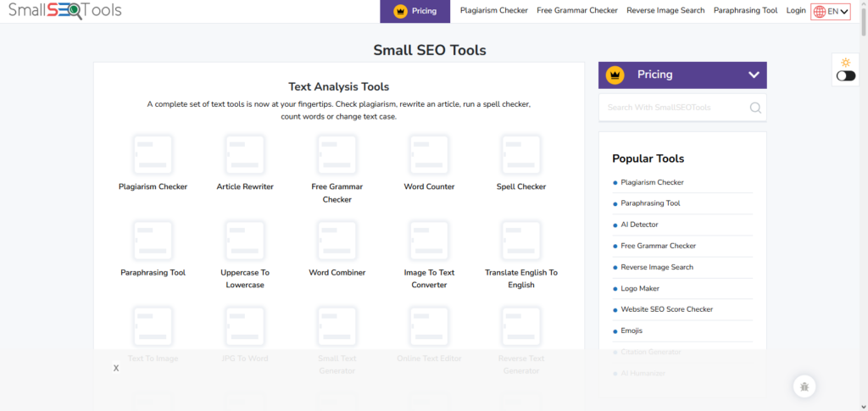The image size is (868, 411).
Task: Open the Small Text Generator tool icon
Action: pos(337,326)
